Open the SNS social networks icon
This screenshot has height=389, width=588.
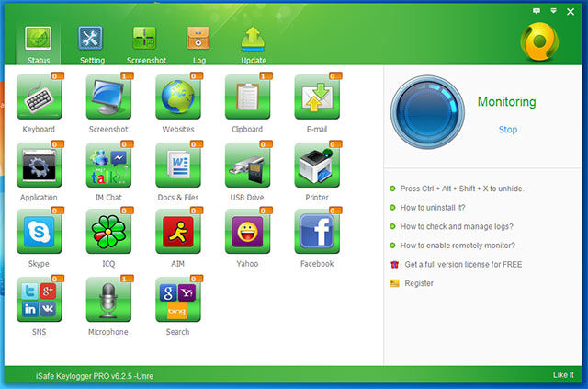(x=39, y=300)
